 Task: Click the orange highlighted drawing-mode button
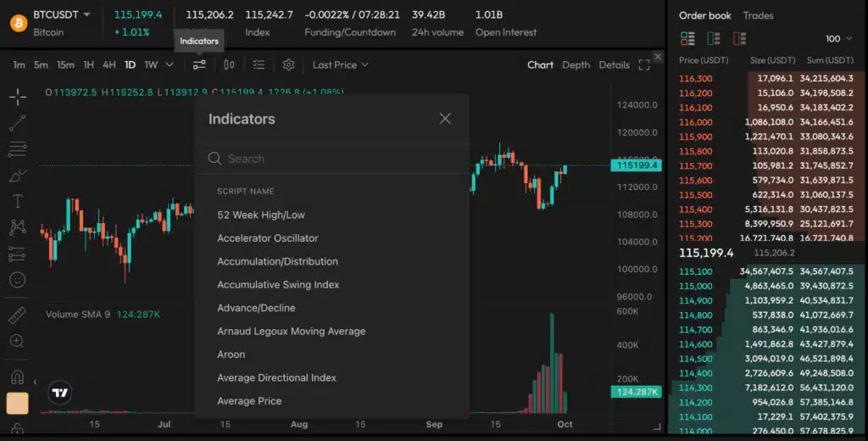click(17, 404)
